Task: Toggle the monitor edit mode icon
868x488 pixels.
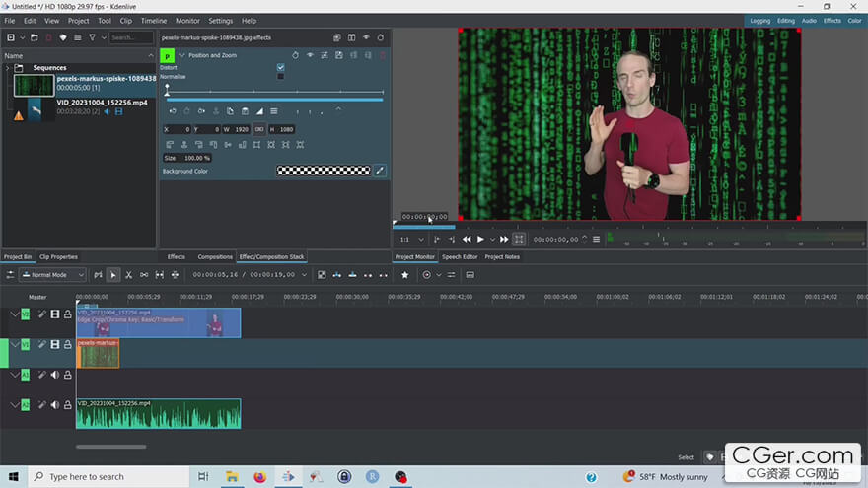Action: 519,239
